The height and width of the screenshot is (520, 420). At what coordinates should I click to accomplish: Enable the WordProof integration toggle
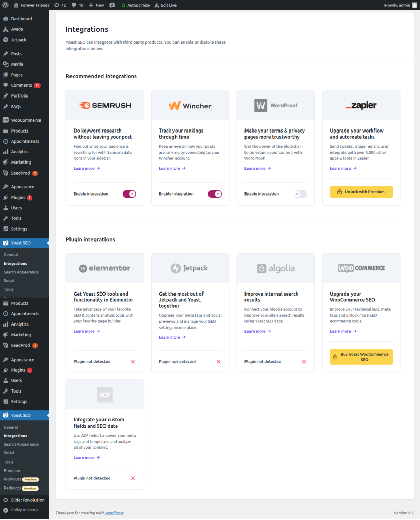300,194
